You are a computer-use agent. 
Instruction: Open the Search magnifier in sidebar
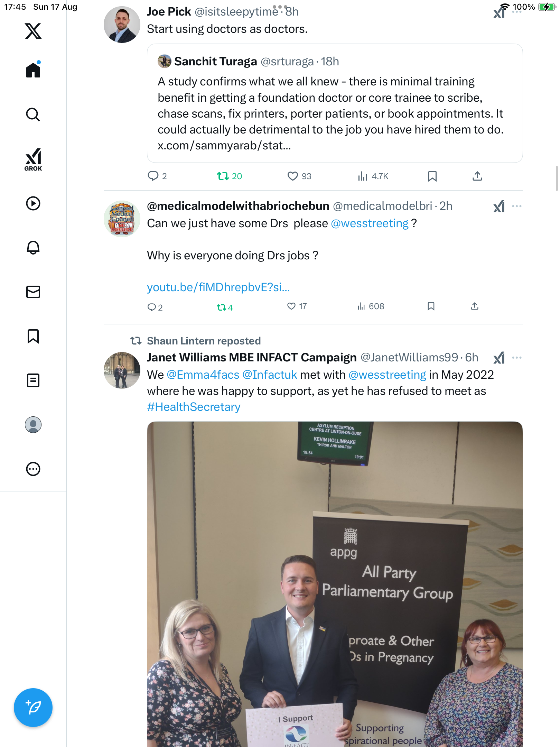coord(33,114)
